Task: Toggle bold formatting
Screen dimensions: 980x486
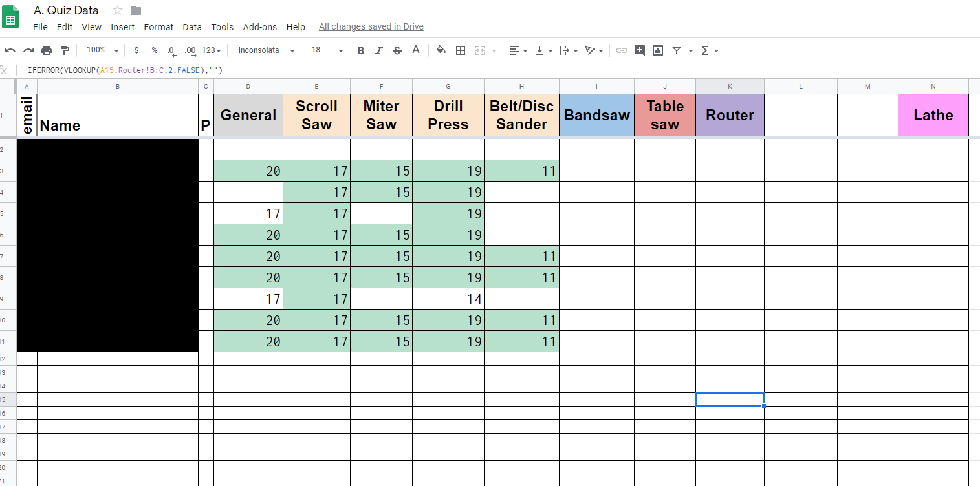Action: 360,50
